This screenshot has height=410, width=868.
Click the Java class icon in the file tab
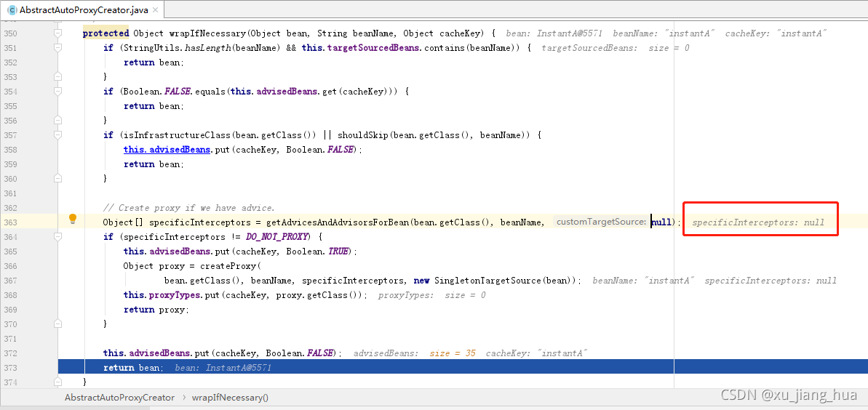[x=11, y=9]
